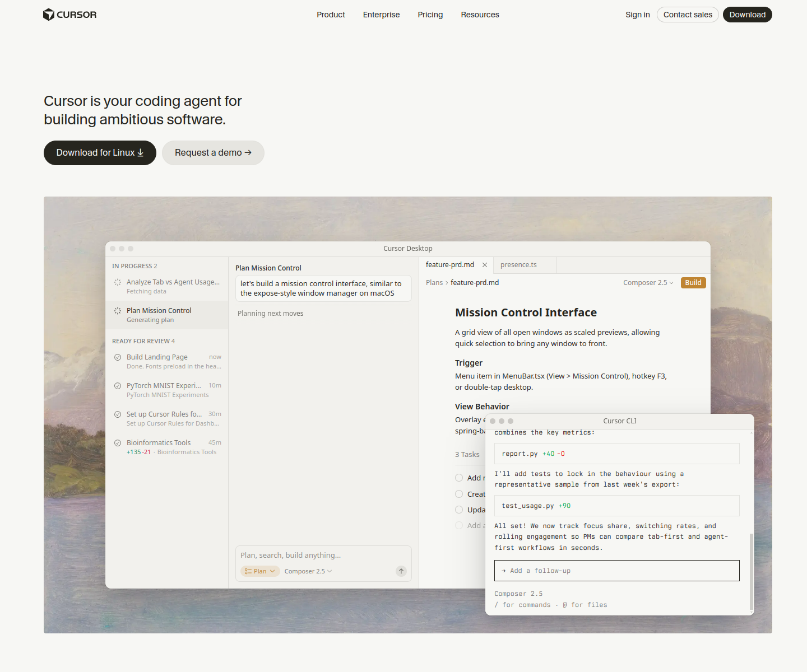The width and height of the screenshot is (807, 672).
Task: Click the Cursor CLI window scrollbar
Action: click(x=752, y=571)
